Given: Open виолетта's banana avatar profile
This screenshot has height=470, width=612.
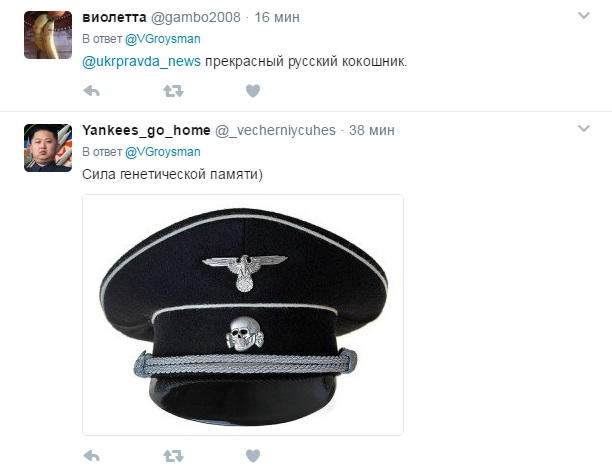Looking at the screenshot, I should 48,35.
